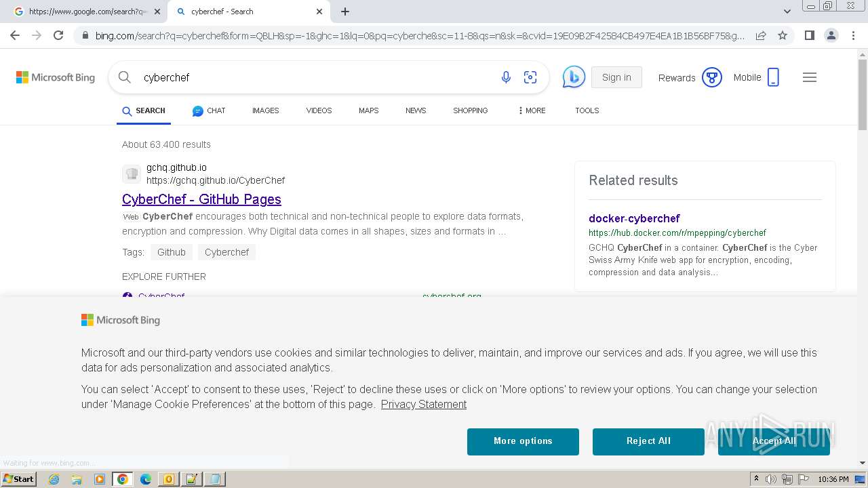Select the Github tag
The height and width of the screenshot is (488, 868).
point(172,252)
